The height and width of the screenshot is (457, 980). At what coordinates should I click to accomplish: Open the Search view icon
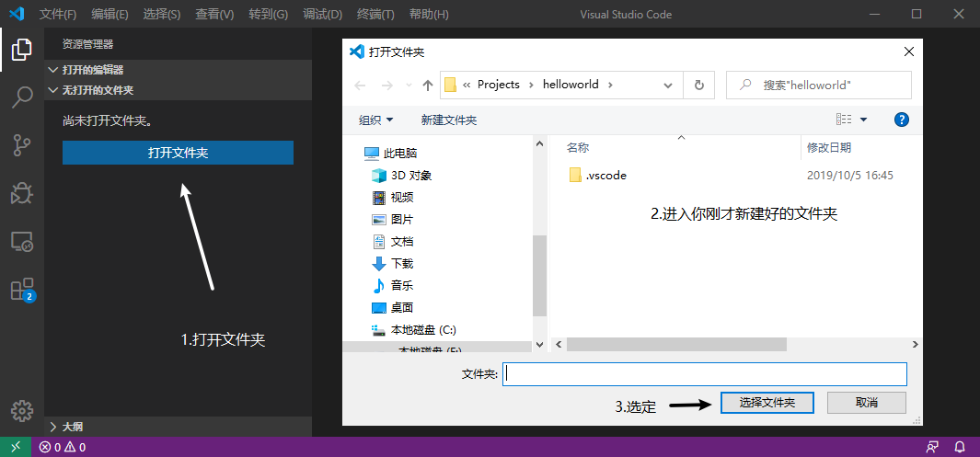pos(22,97)
